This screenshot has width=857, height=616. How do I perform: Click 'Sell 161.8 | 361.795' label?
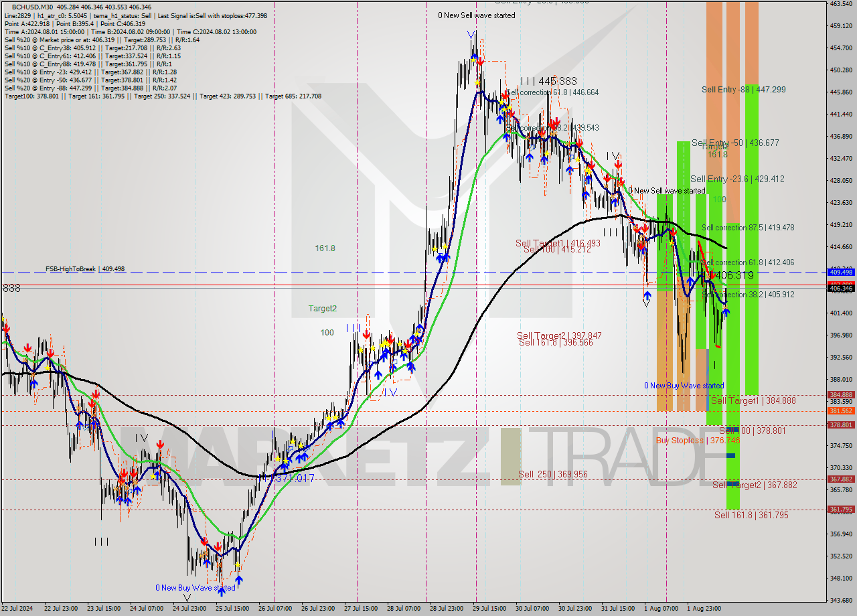pos(751,515)
